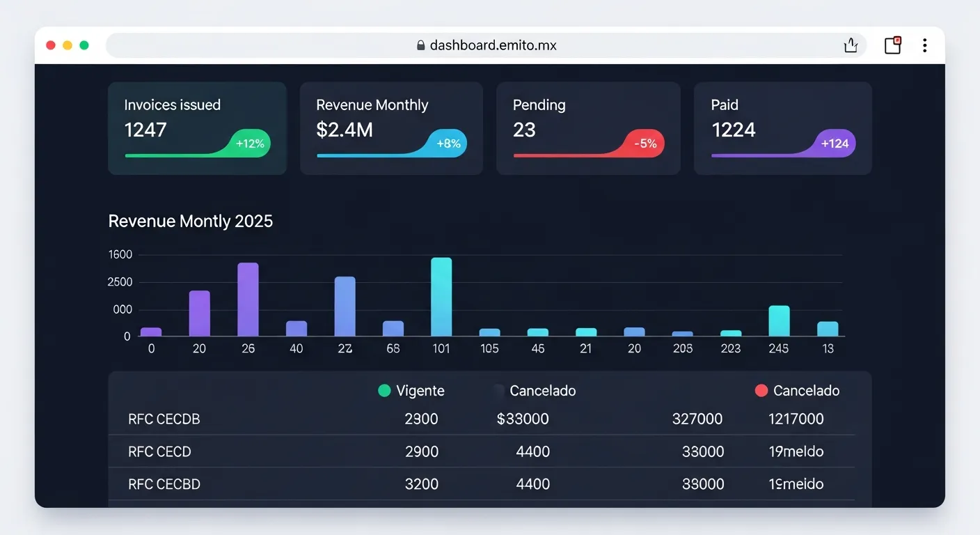Open the Pending summary card
980x535 pixels.
pyautogui.click(x=587, y=128)
